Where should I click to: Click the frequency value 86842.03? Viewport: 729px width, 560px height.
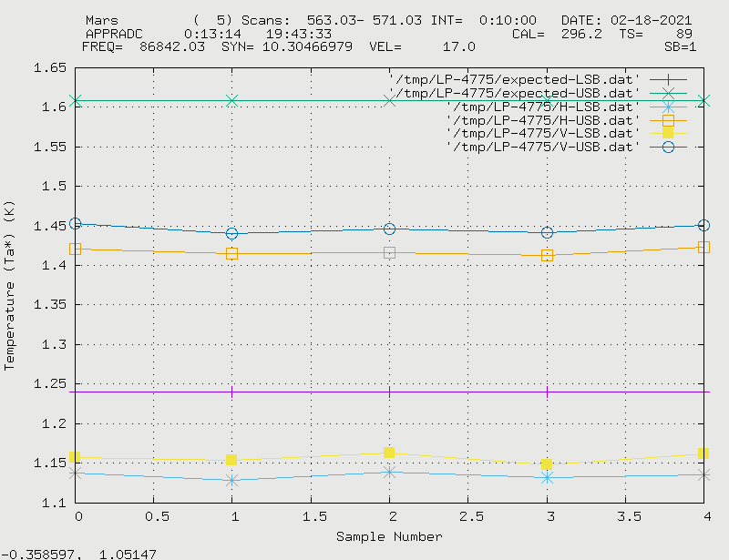click(x=172, y=47)
